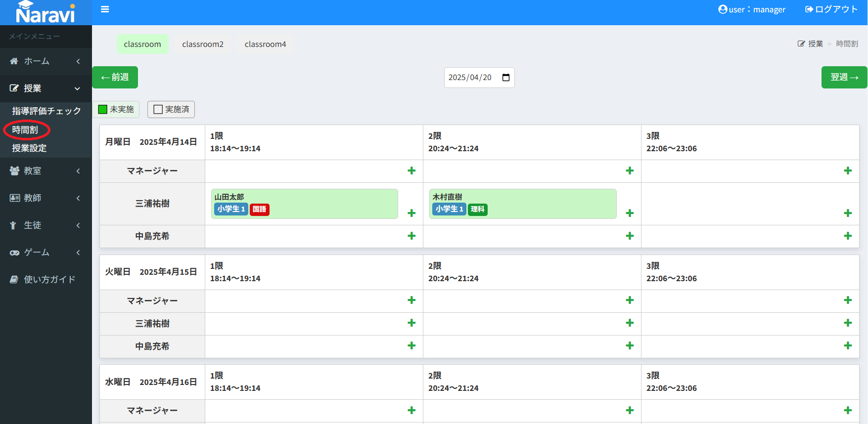
Task: Add class for マネージャー Tuesday 2限
Action: tap(630, 300)
